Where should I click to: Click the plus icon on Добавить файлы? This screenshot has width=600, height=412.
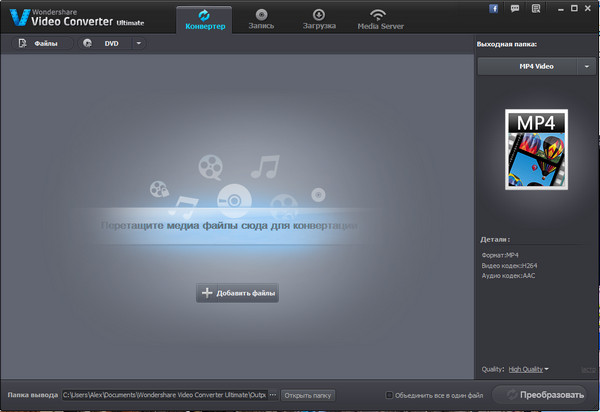pos(208,293)
